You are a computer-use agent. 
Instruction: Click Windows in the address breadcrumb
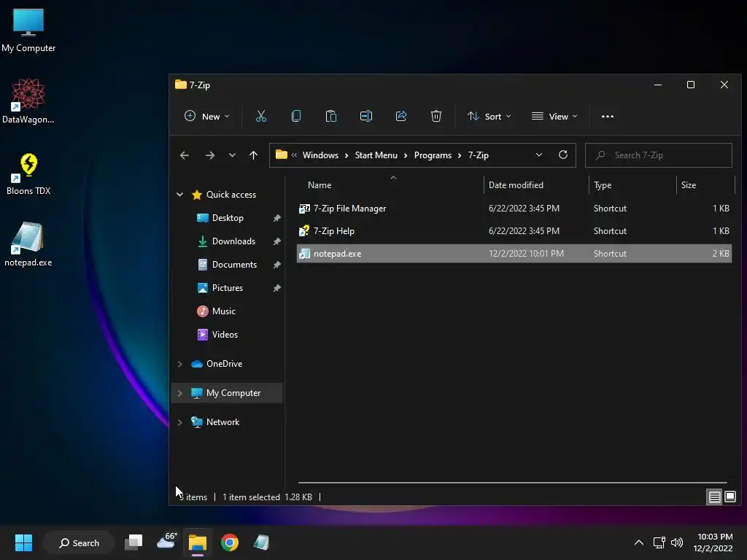(320, 155)
